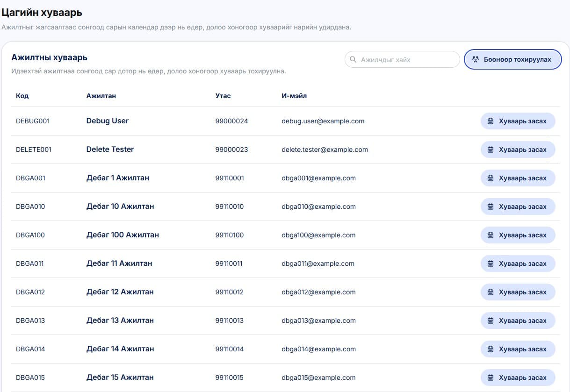
Task: Click calendar icon in DBGA011 row
Action: click(x=491, y=264)
